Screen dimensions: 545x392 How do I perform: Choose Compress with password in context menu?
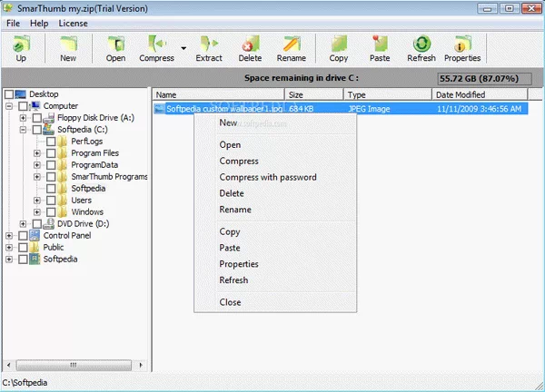[x=268, y=177]
